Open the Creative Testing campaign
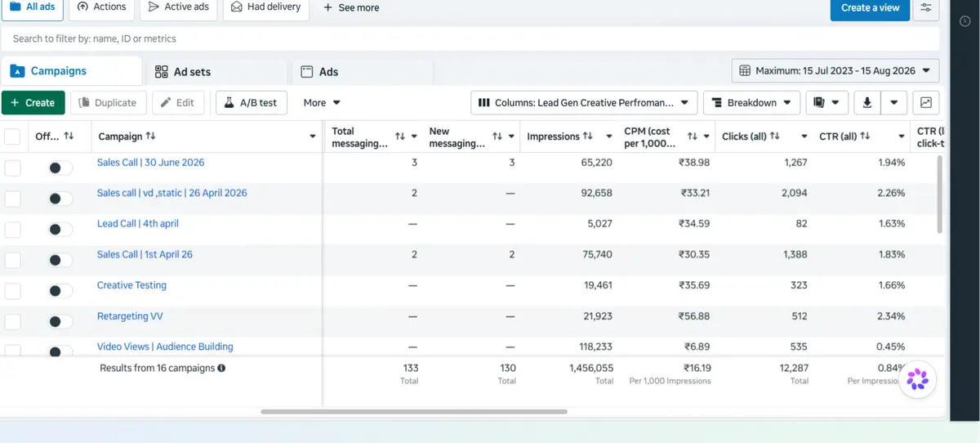This screenshot has height=443, width=980. pyautogui.click(x=131, y=285)
